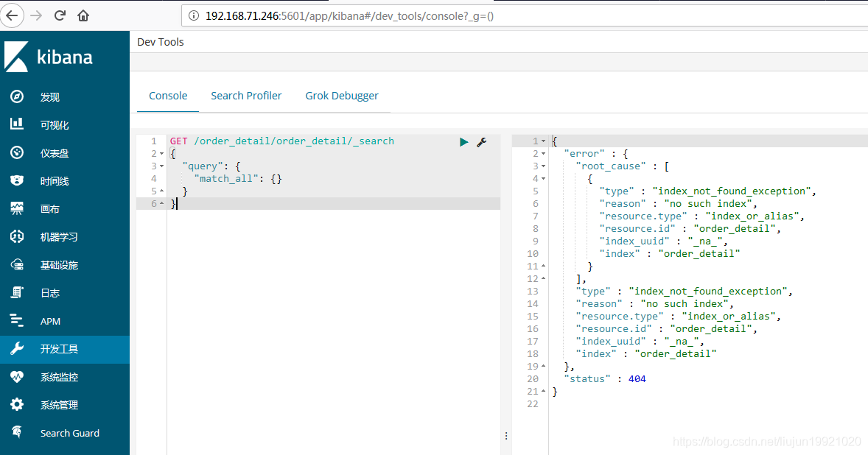Open Discover (发现) compass icon

point(17,96)
